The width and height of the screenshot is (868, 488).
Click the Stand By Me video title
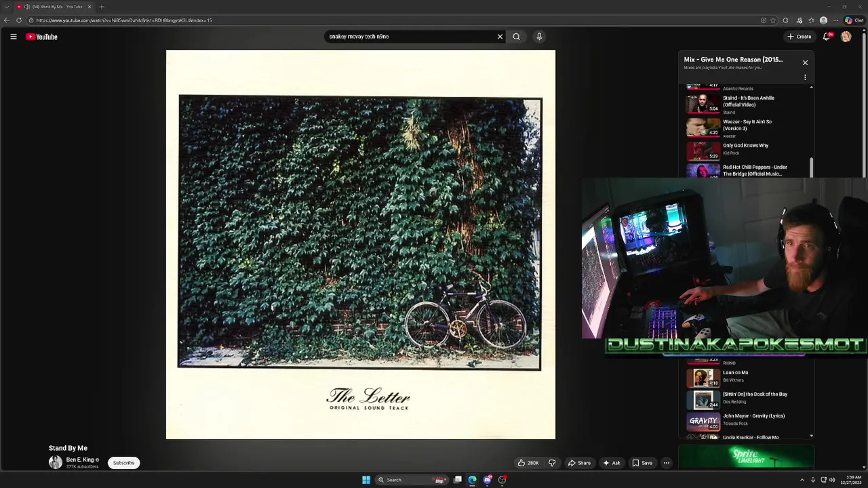tap(68, 448)
